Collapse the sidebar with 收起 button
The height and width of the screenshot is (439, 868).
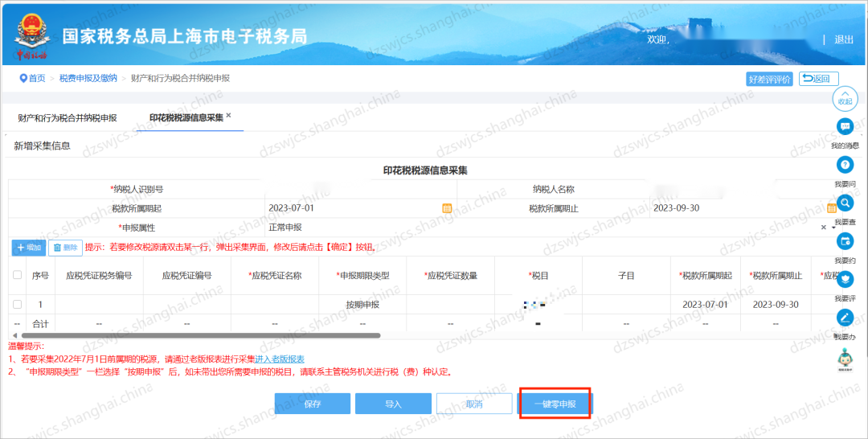point(845,99)
